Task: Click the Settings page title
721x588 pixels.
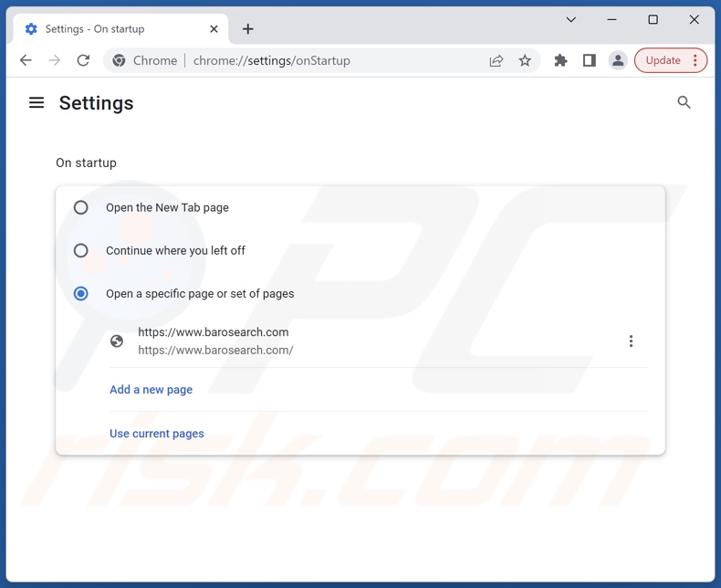Action: coord(96,103)
